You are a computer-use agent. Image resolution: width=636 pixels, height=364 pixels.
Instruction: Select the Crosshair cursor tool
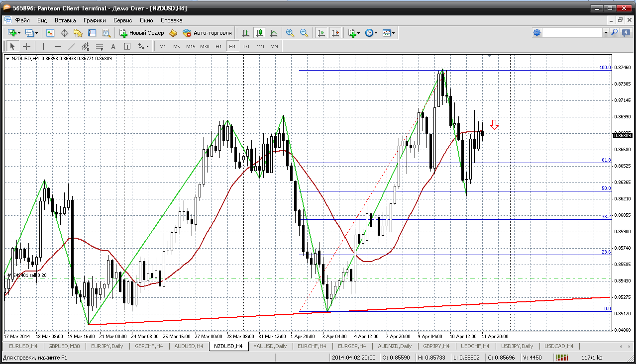pos(27,46)
